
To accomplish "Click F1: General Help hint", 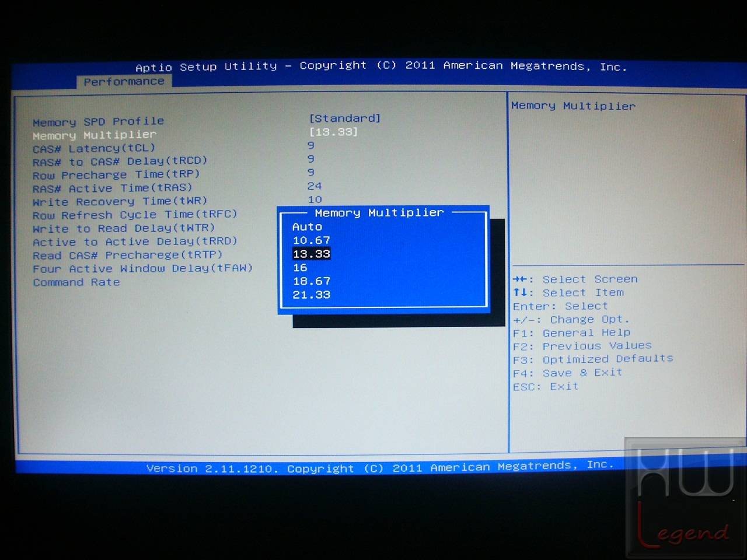I will [x=571, y=333].
